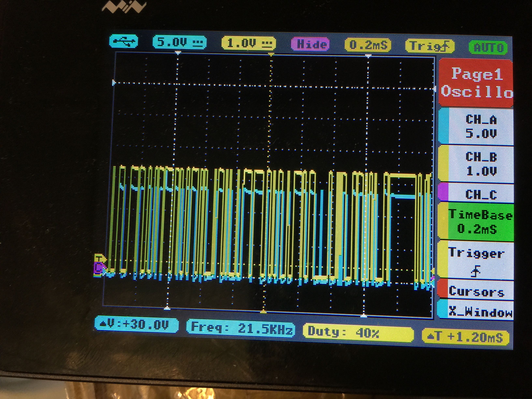This screenshot has height=399, width=532.
Task: Select the yellow 1.0V channel B indicator
Action: click(248, 44)
